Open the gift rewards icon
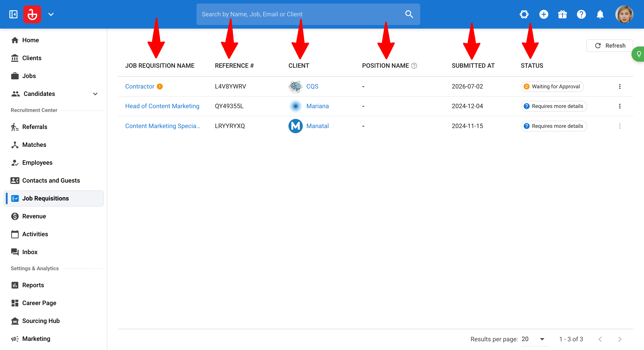644x350 pixels. pos(563,14)
